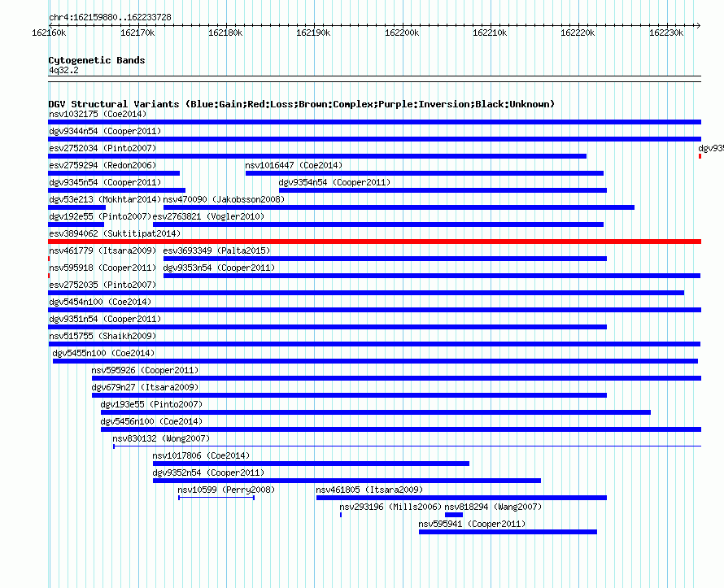Image resolution: width=724 pixels, height=588 pixels.
Task: Click the blue bar under nsv595941 (Cooper2011)
Action: pyautogui.click(x=508, y=532)
